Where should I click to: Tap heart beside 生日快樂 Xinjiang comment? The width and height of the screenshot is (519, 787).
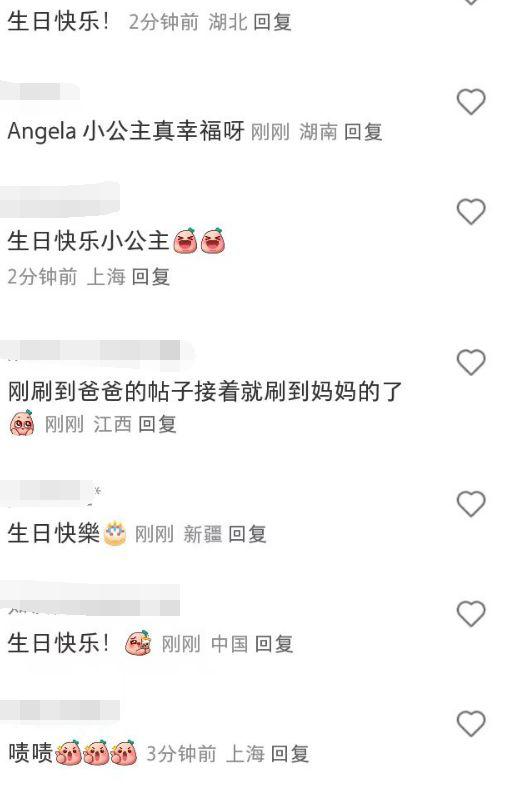[x=471, y=503]
